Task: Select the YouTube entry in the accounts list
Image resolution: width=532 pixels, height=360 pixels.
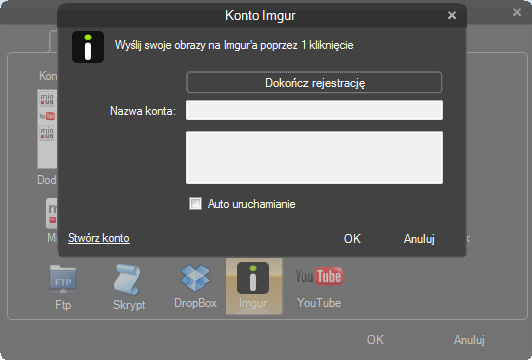Action: 48,116
